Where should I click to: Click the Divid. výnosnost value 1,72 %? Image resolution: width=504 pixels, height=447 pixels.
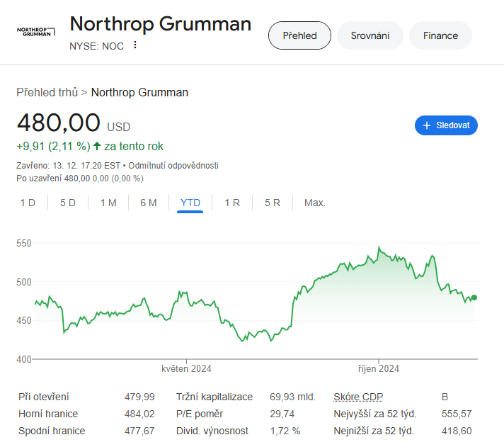285,431
